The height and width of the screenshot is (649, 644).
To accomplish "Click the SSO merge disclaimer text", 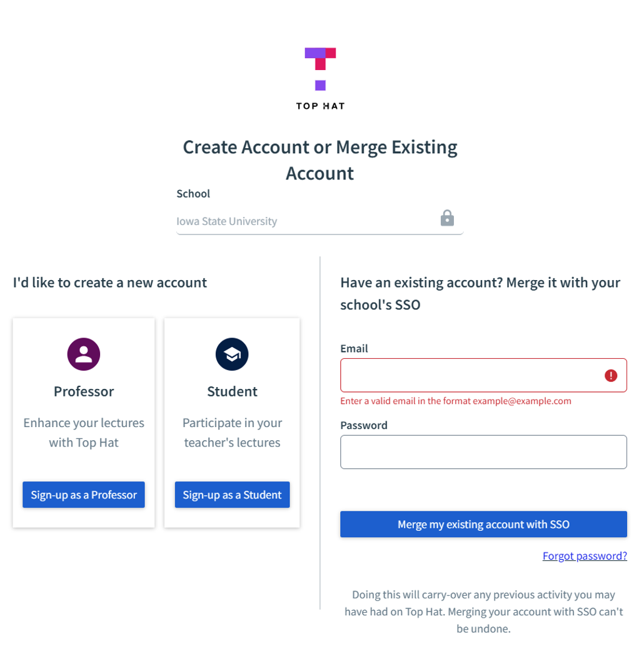I will 483,611.
